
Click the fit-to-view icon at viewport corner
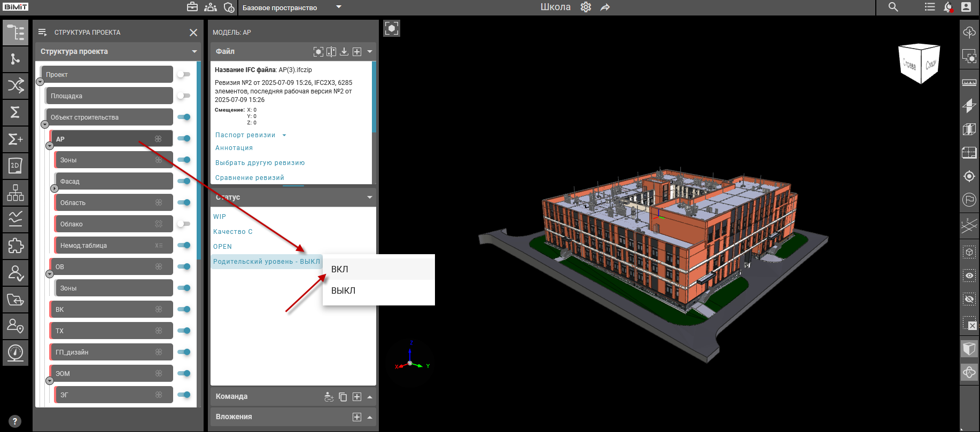point(392,28)
